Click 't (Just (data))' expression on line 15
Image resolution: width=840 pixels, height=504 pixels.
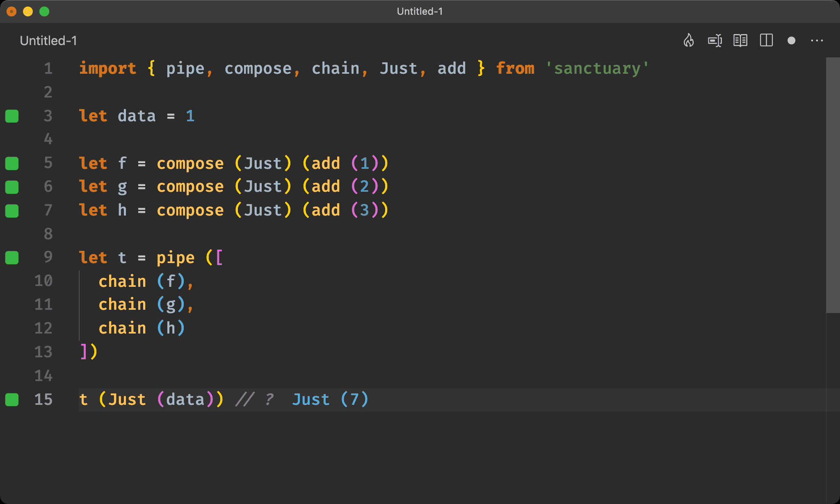point(151,400)
